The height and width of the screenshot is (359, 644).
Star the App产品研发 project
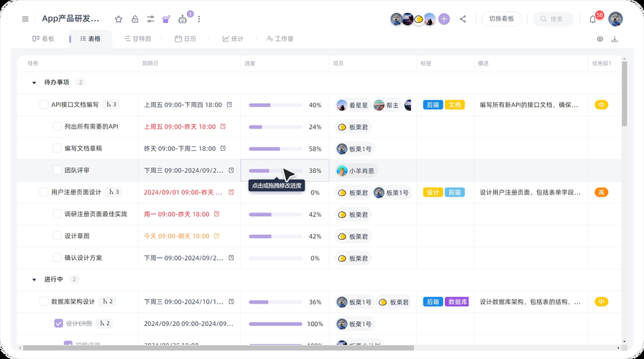119,19
